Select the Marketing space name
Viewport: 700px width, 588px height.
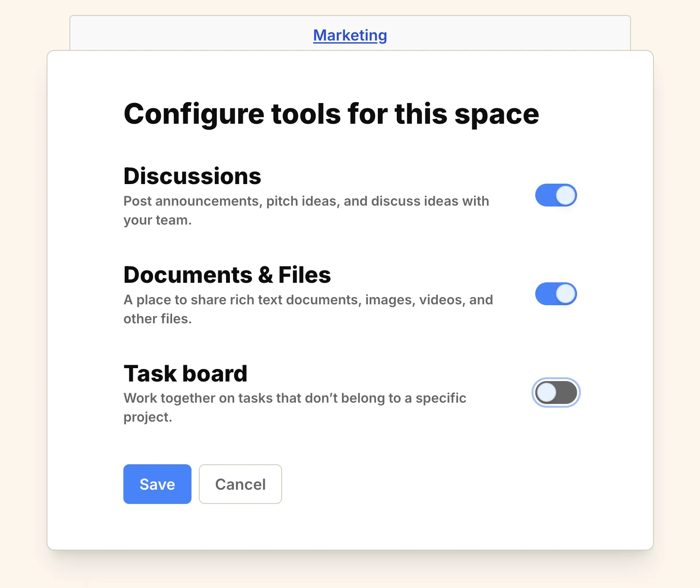(x=350, y=35)
